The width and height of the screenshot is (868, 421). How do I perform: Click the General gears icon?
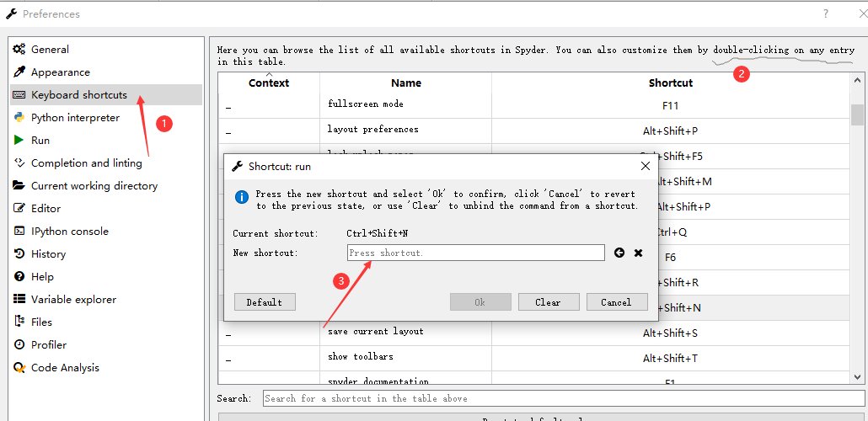coord(19,49)
